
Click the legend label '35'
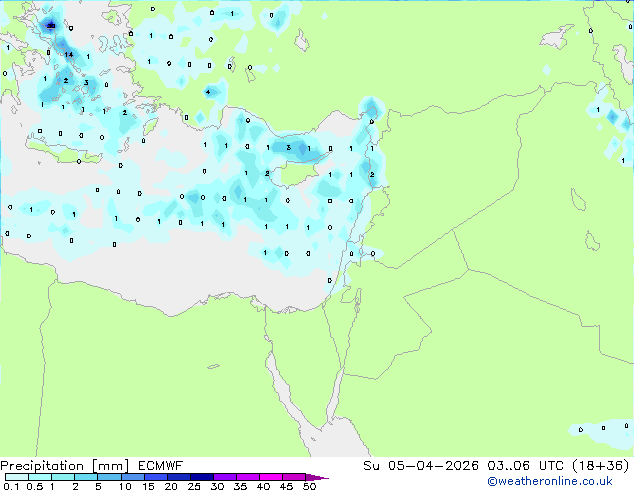[240, 486]
